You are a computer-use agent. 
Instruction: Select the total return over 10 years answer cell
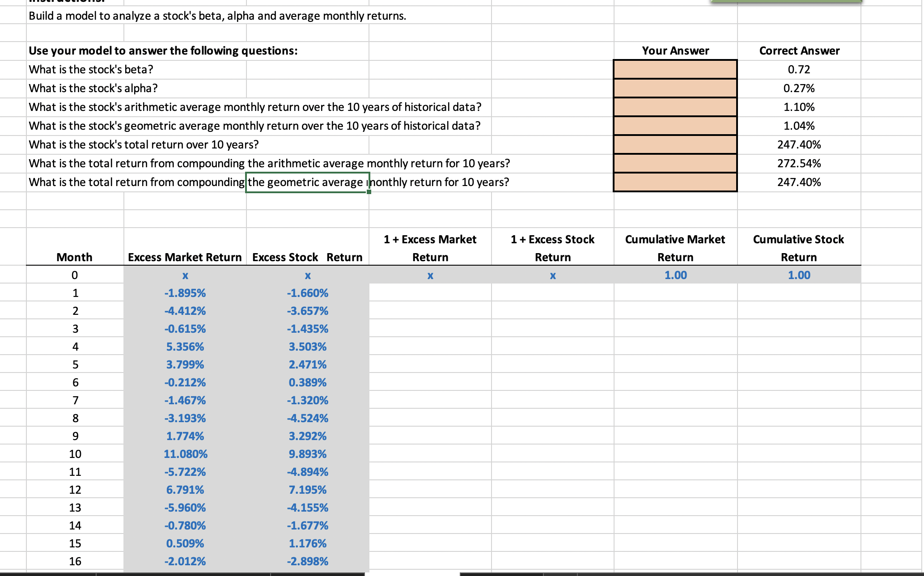675,145
